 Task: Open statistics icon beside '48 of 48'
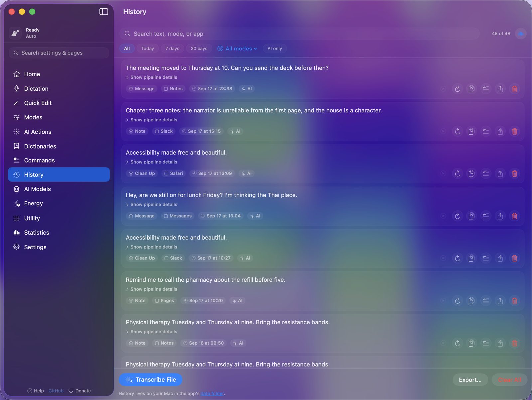(520, 34)
